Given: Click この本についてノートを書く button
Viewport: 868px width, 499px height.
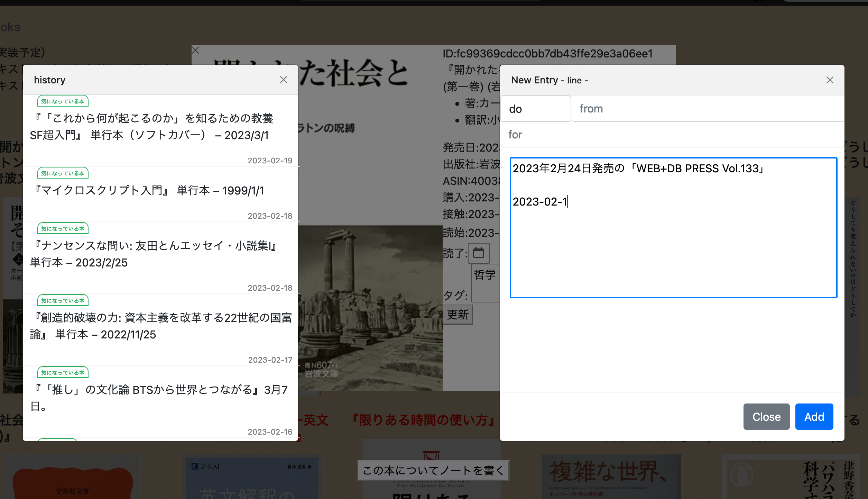Looking at the screenshot, I should 433,470.
